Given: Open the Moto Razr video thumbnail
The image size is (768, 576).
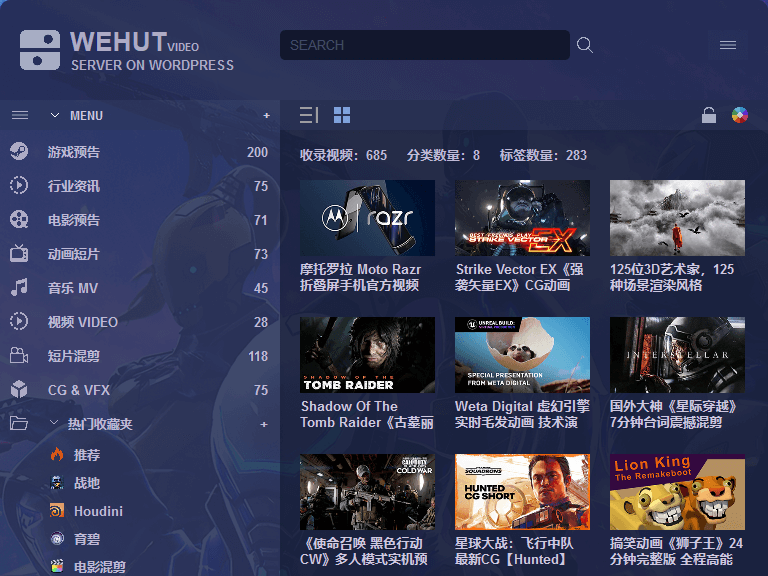Looking at the screenshot, I should tap(367, 218).
